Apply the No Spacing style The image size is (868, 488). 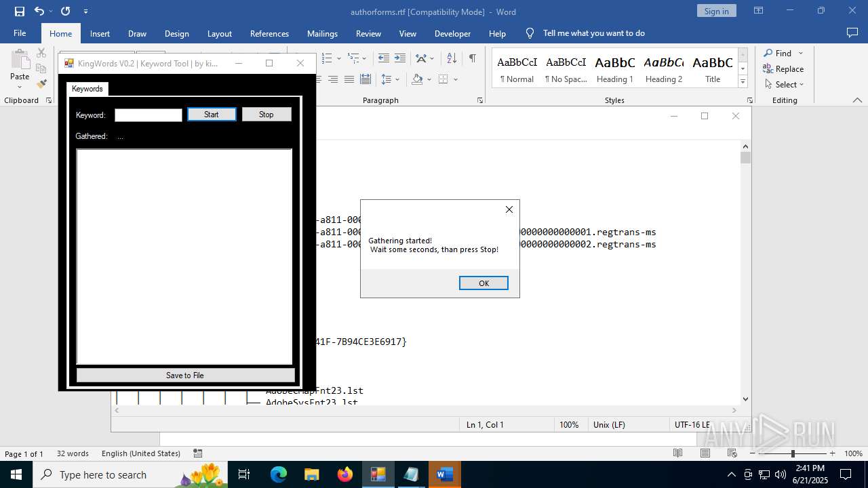[x=566, y=68]
